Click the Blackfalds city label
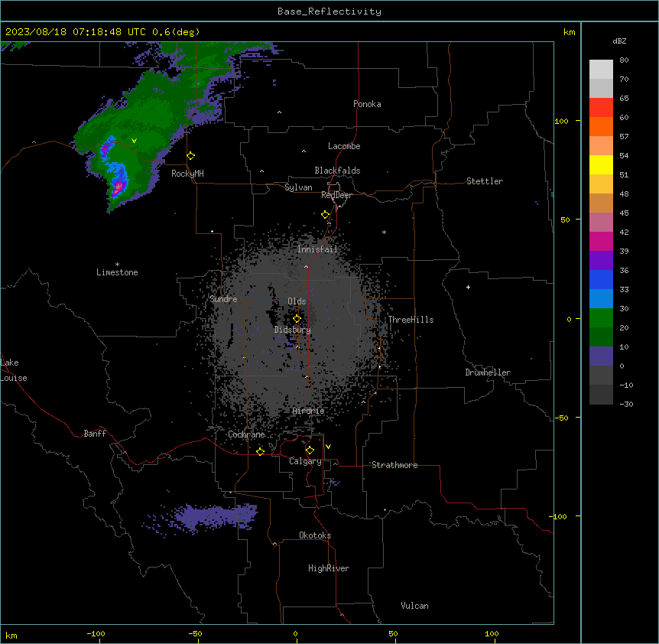This screenshot has height=644, width=659. (x=337, y=171)
